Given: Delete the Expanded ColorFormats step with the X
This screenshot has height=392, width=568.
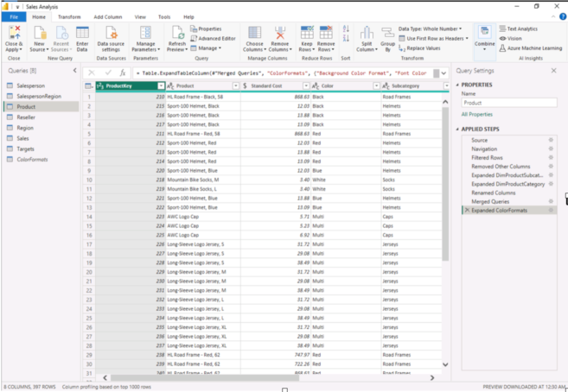Looking at the screenshot, I should (467, 210).
